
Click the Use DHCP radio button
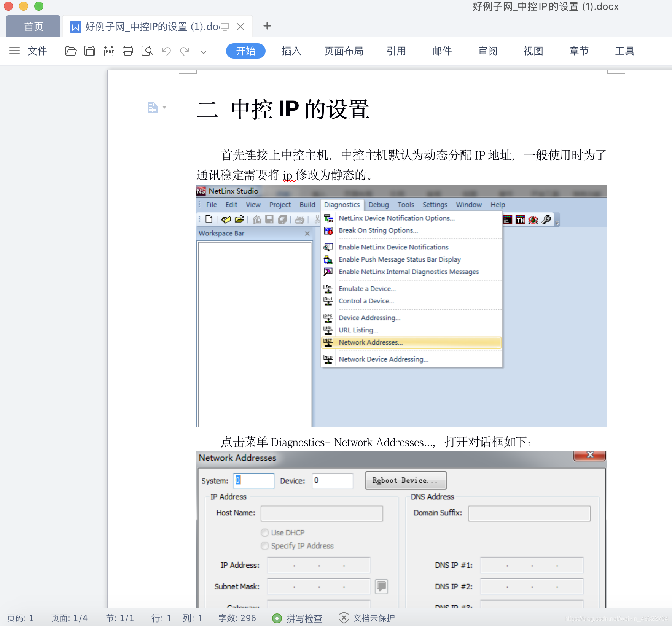coord(265,532)
